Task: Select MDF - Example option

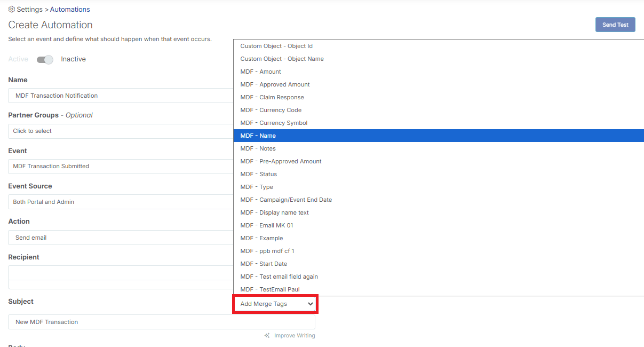Action: tap(439, 238)
